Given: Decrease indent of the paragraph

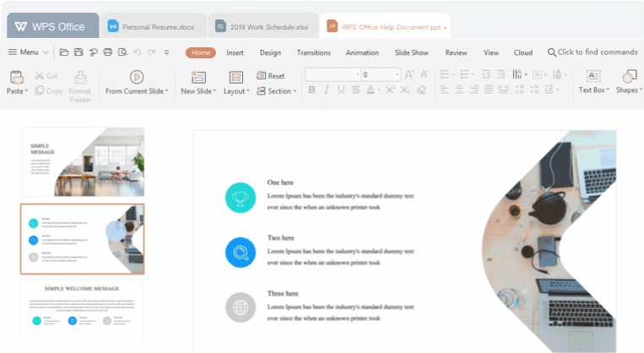Looking at the screenshot, I should point(486,74).
